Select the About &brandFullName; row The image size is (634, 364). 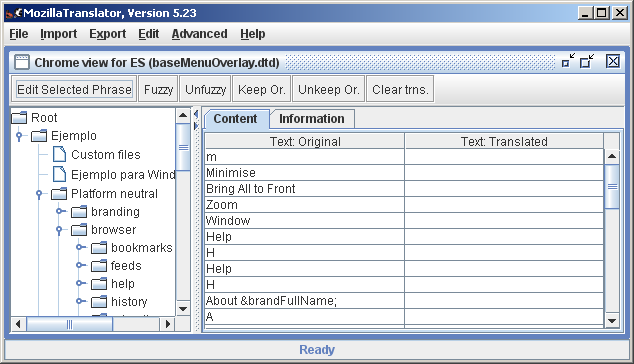tap(404, 301)
